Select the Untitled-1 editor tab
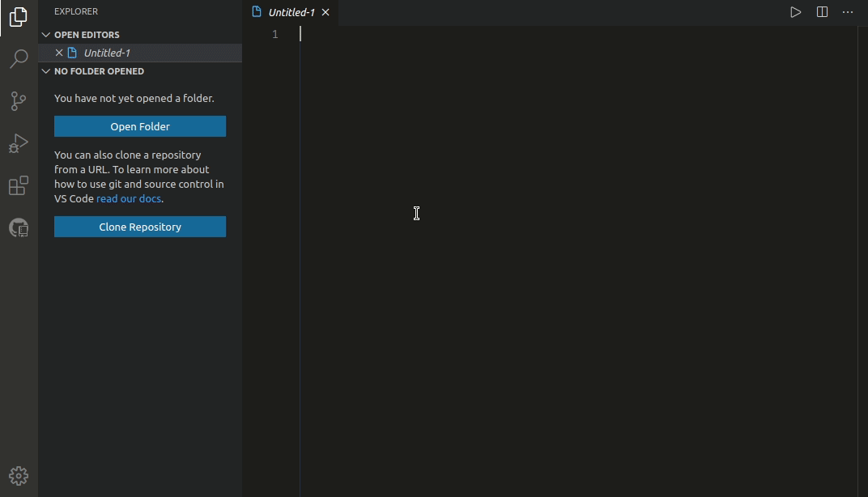The width and height of the screenshot is (868, 497). pos(290,12)
